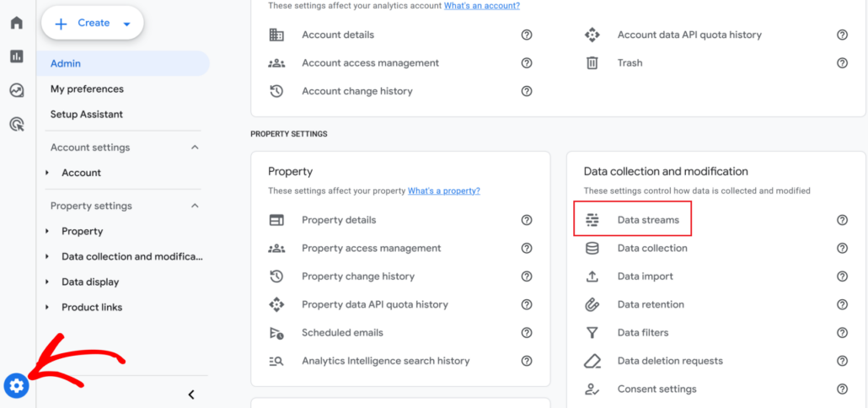
Task: Open Account access management
Action: [x=370, y=63]
